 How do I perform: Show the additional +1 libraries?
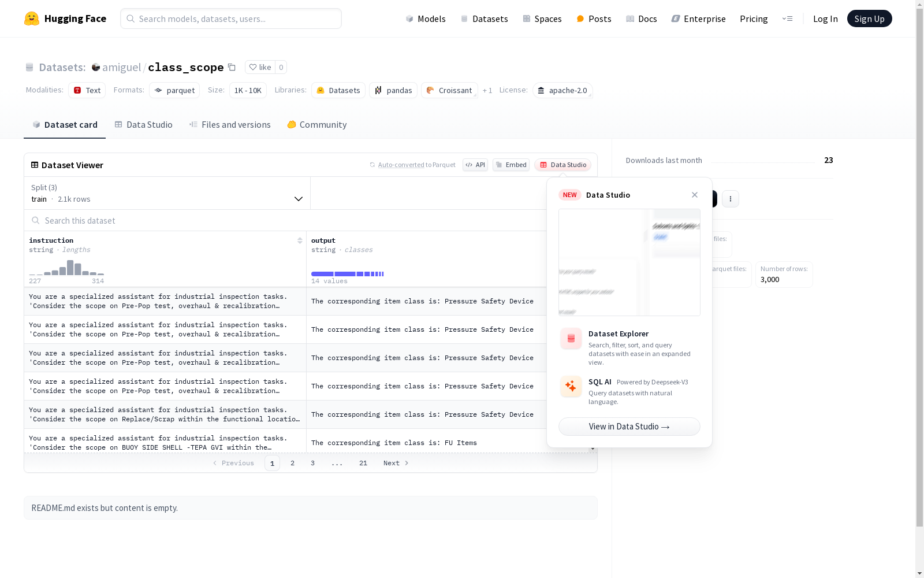[487, 90]
